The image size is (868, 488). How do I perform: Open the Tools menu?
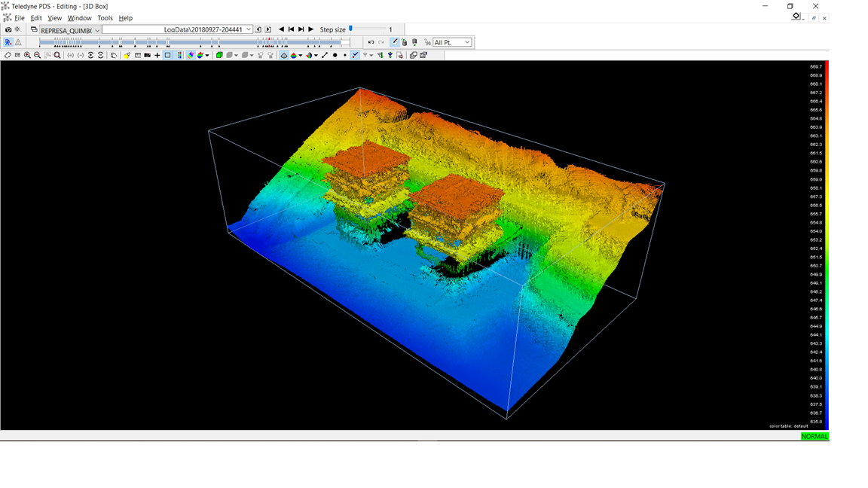point(105,18)
